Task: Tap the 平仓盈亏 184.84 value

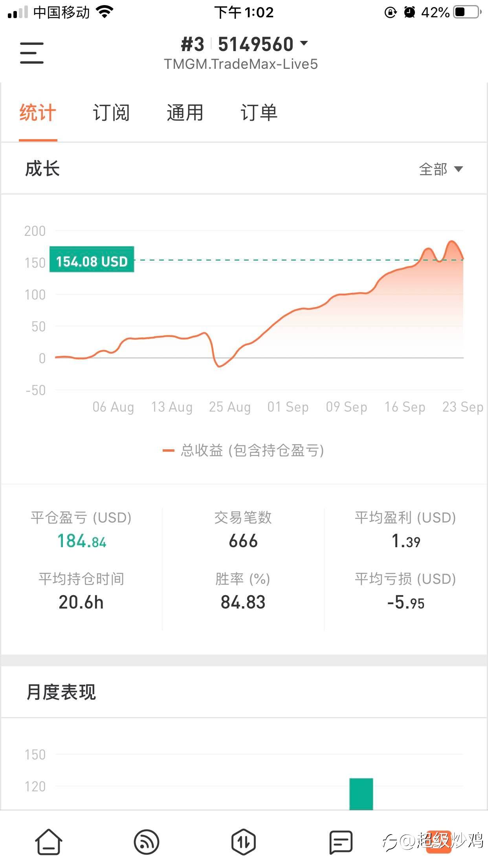Action: coord(82,541)
